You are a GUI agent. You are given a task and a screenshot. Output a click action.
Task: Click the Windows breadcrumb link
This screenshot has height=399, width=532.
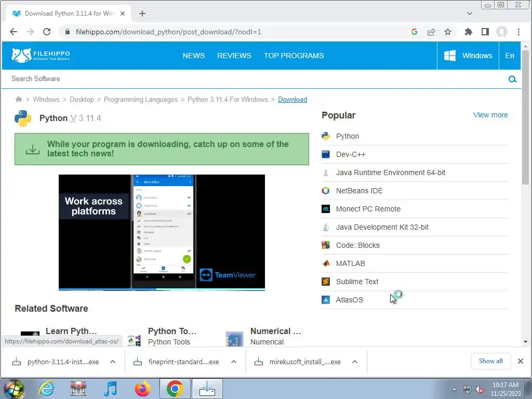pyautogui.click(x=46, y=99)
